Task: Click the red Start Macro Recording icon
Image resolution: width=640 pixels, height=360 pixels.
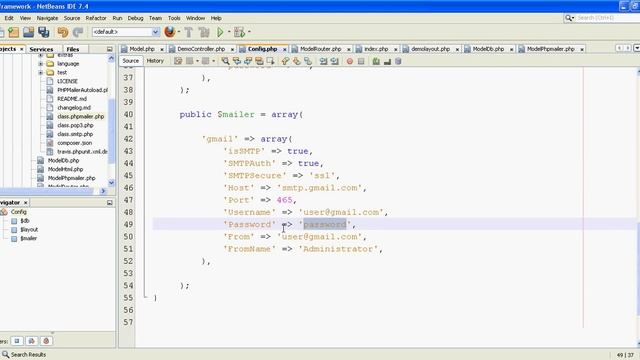Action: 350,61
